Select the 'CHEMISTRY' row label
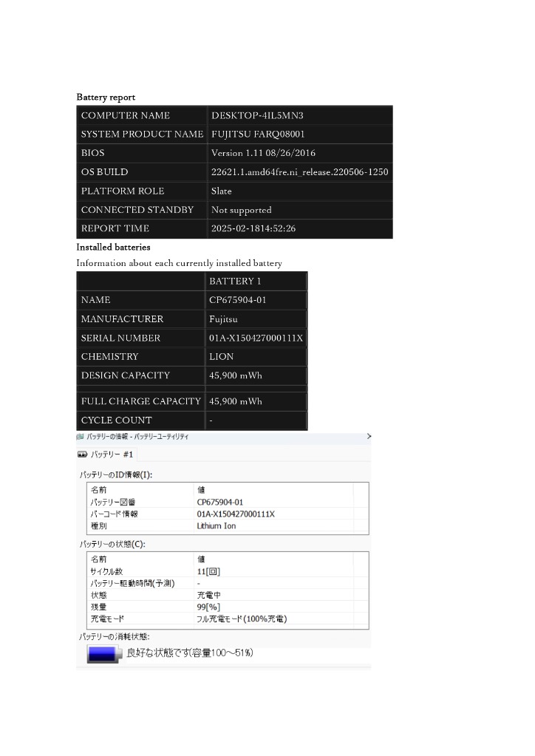 (x=140, y=357)
